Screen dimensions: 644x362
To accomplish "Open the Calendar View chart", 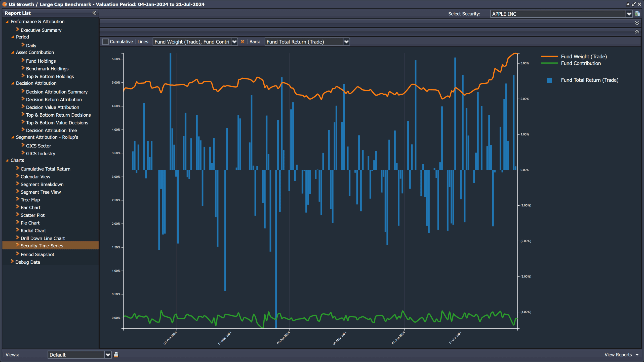I will coord(35,177).
